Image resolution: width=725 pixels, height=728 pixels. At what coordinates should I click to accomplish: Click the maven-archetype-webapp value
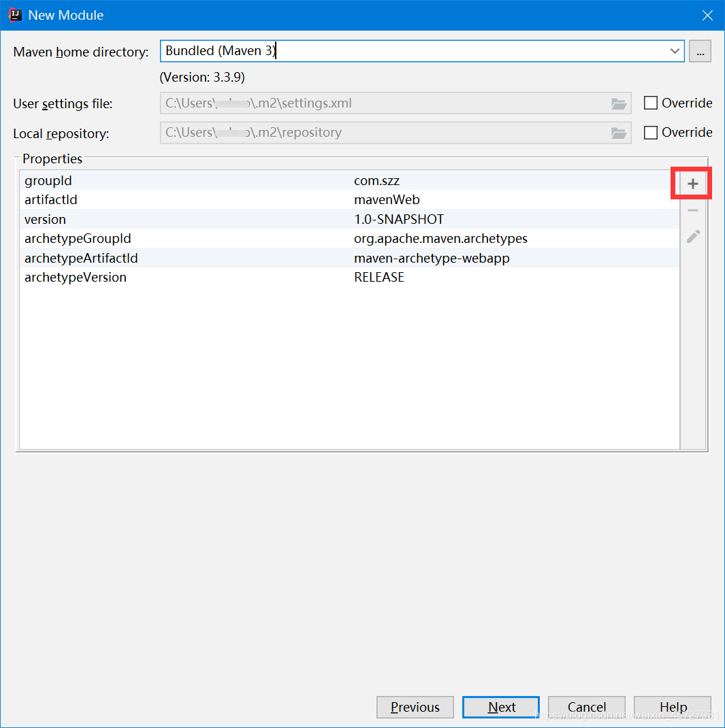pos(432,258)
